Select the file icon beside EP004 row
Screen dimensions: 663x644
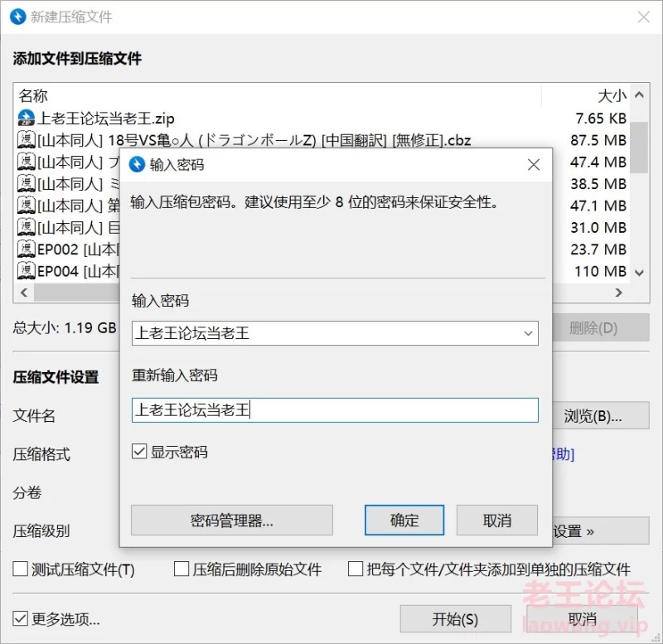[x=27, y=271]
